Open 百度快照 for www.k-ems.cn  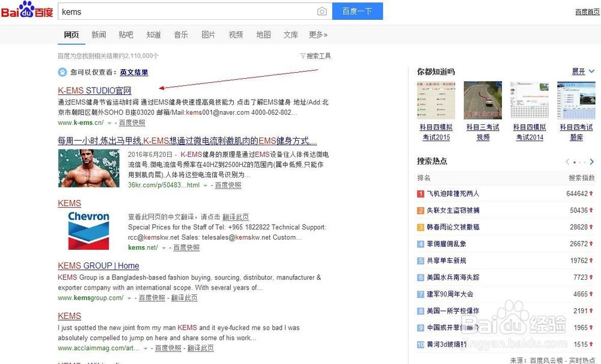[x=132, y=123]
